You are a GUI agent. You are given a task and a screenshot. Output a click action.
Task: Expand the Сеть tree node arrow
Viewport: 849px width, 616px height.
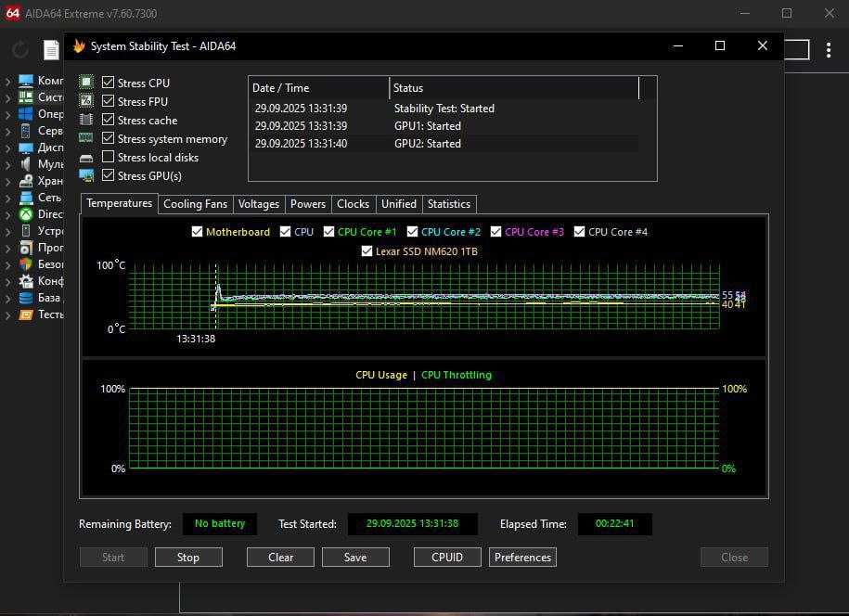(7, 199)
